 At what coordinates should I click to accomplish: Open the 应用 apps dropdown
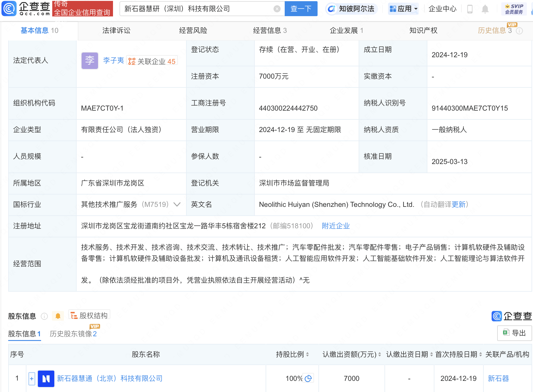point(403,9)
